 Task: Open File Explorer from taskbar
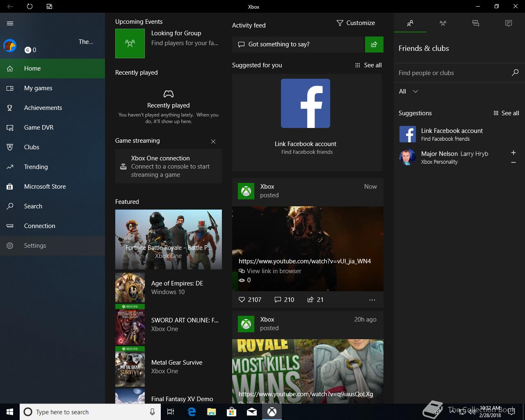coord(212,412)
